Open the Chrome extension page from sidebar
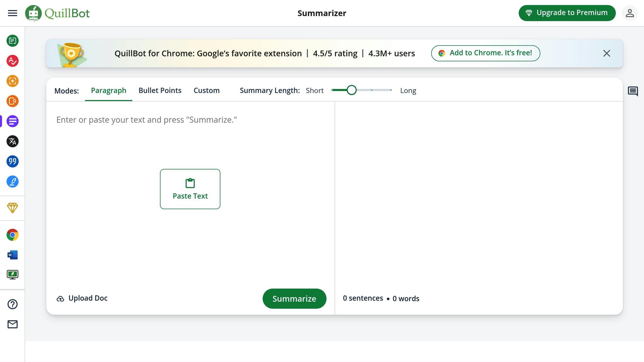The image size is (644, 362). coord(13,235)
